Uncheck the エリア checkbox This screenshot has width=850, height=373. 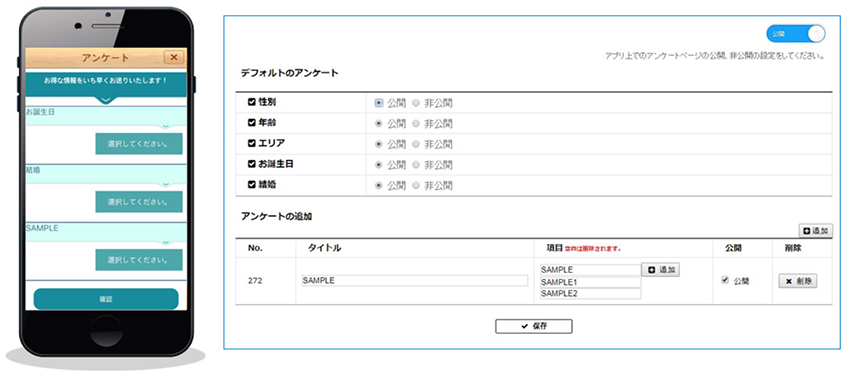point(251,143)
